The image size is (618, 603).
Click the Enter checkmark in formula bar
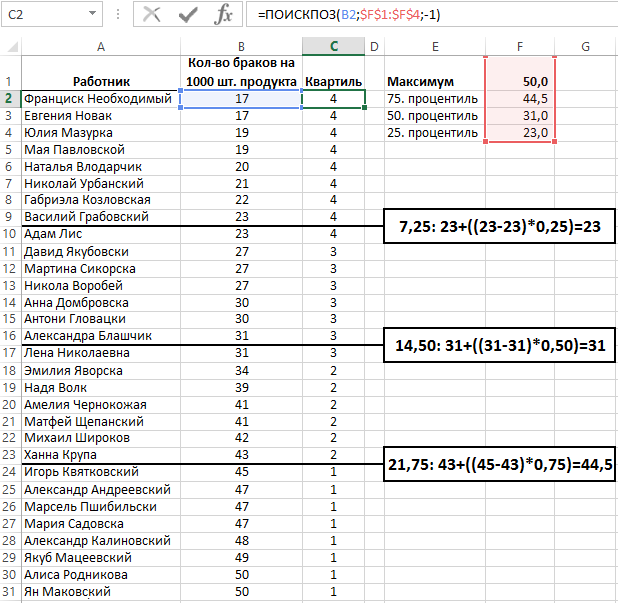(x=188, y=14)
